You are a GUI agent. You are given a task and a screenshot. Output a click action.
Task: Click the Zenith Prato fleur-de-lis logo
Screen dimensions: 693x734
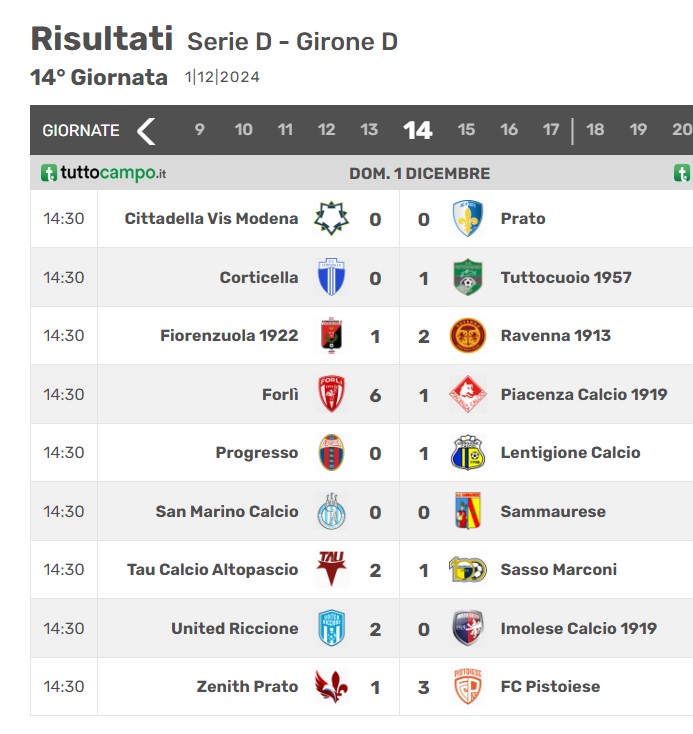point(332,687)
